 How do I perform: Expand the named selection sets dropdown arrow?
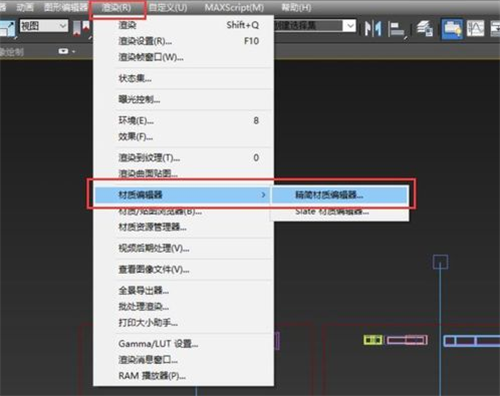(350, 26)
